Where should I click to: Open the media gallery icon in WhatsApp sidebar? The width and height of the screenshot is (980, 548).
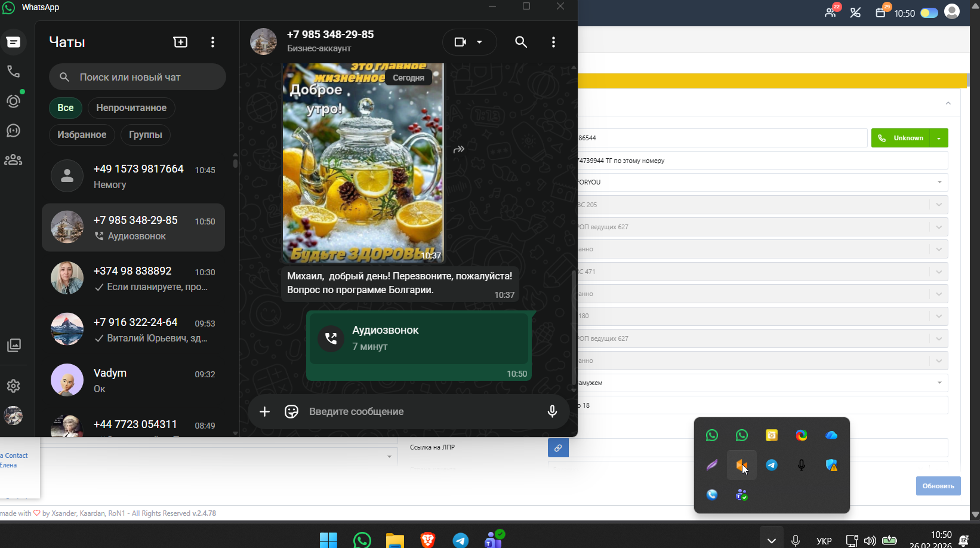[x=13, y=345]
